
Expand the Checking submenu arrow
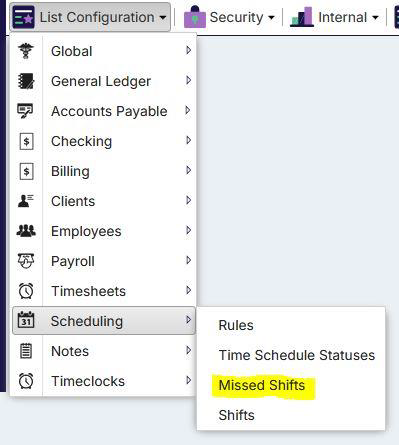pyautogui.click(x=188, y=140)
